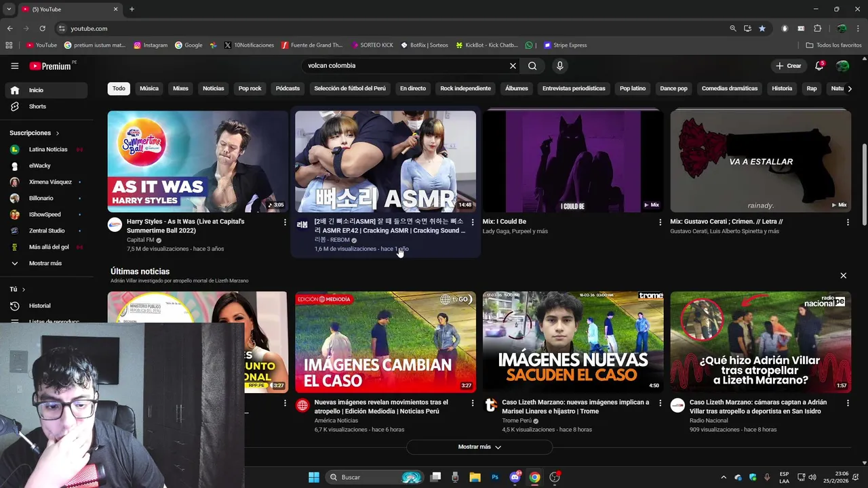Show more filter chips with right arrow
868x488 pixels.
(x=850, y=89)
